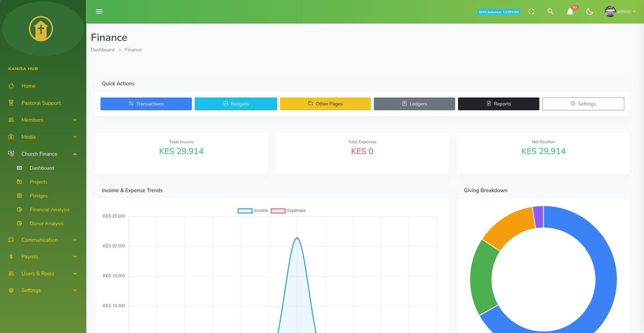Open the Other Pages quick action
Image resolution: width=644 pixels, height=333 pixels.
point(325,104)
